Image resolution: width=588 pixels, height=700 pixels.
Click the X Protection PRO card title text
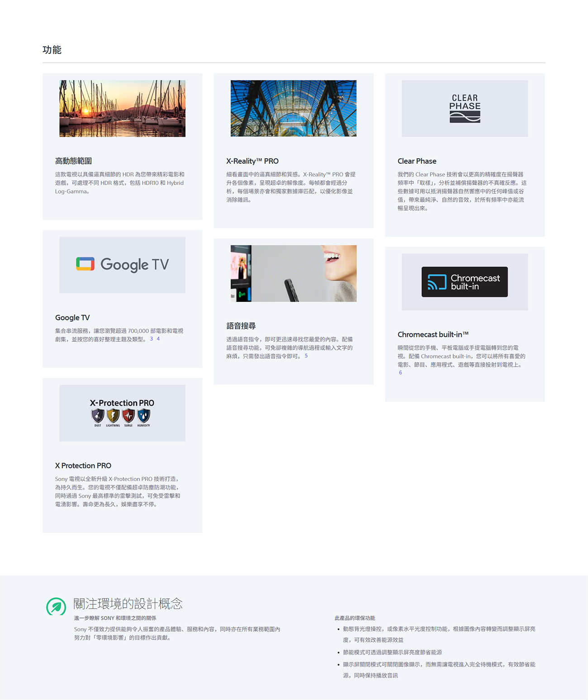83,466
